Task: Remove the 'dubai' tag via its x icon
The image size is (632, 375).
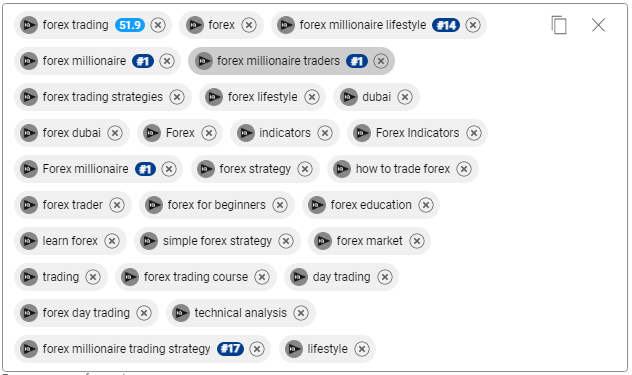Action: 405,97
